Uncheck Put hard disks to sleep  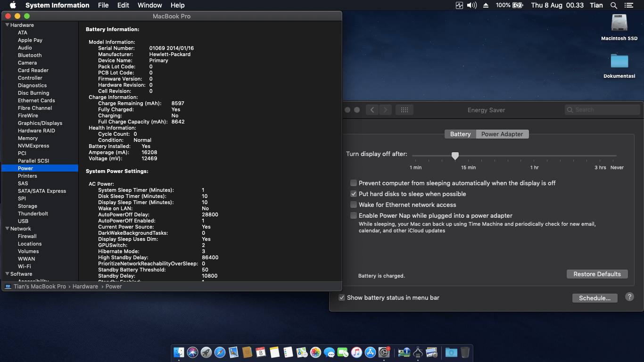coord(354,194)
